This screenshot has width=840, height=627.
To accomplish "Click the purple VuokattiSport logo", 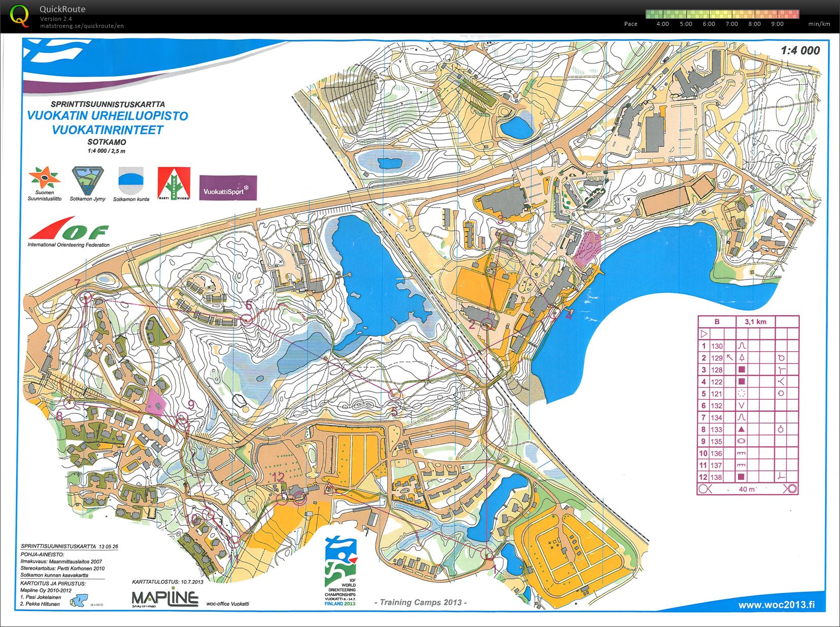I will click(x=228, y=188).
